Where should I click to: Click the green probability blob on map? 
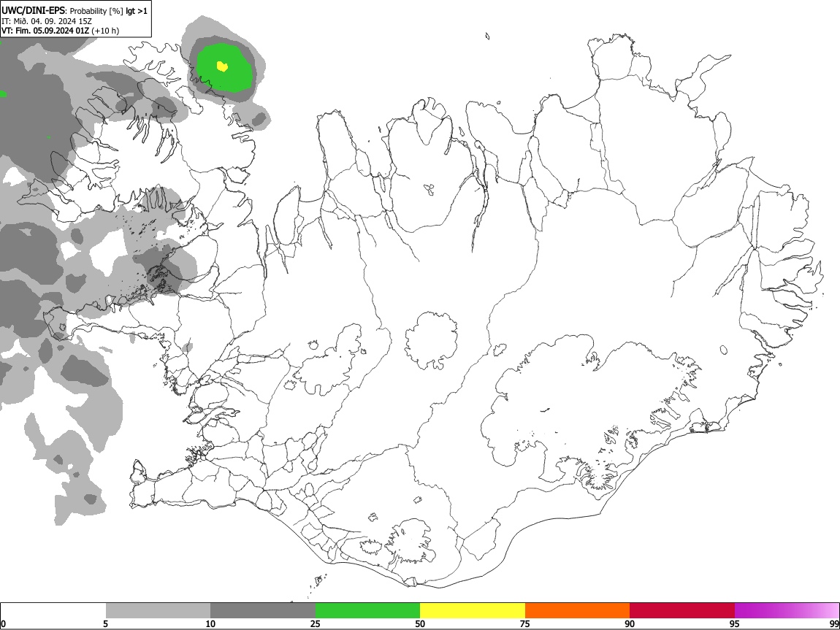click(225, 68)
